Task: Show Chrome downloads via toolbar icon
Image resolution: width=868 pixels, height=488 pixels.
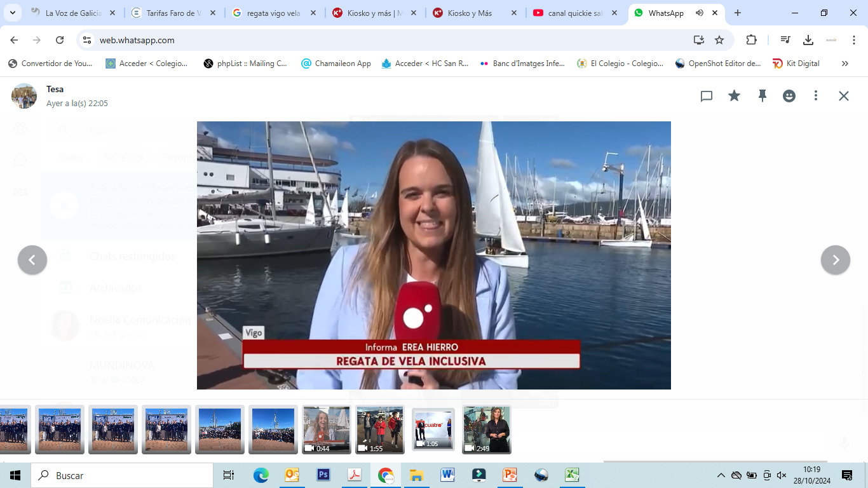Action: click(808, 39)
